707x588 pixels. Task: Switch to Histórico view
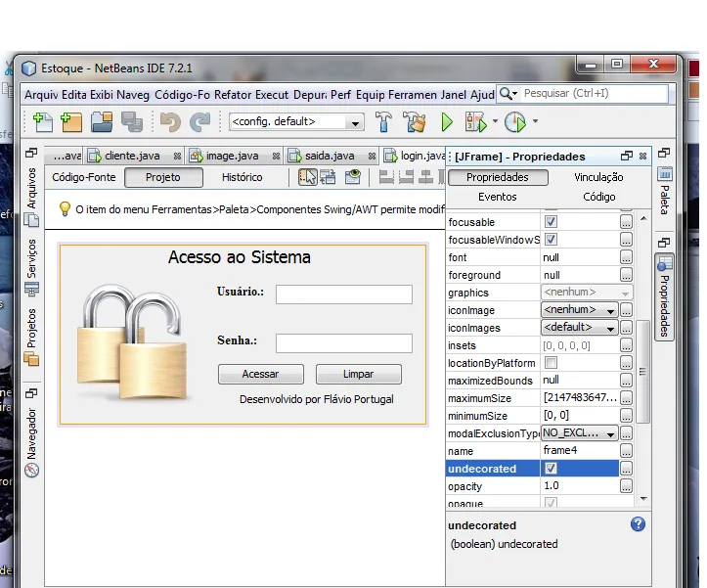coord(242,177)
